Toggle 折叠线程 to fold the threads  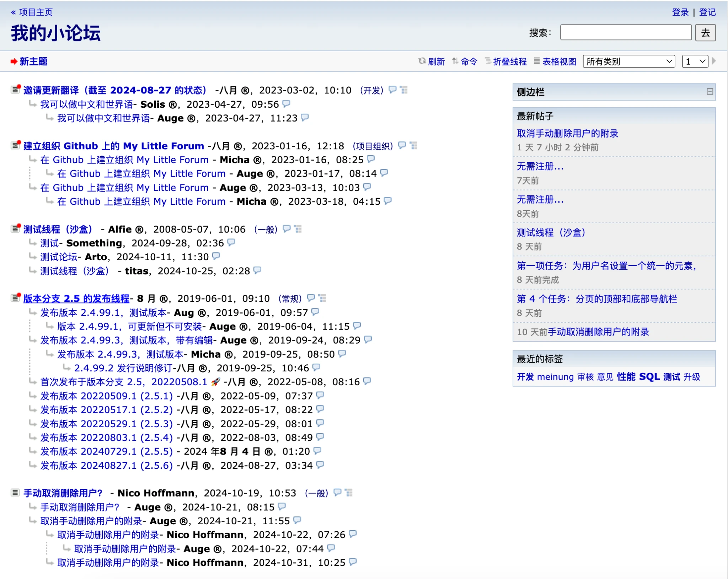[509, 61]
